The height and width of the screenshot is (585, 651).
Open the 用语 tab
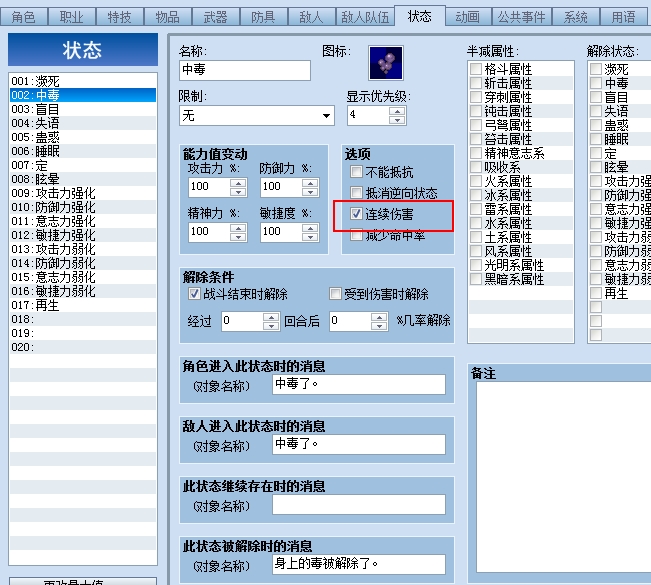point(624,17)
